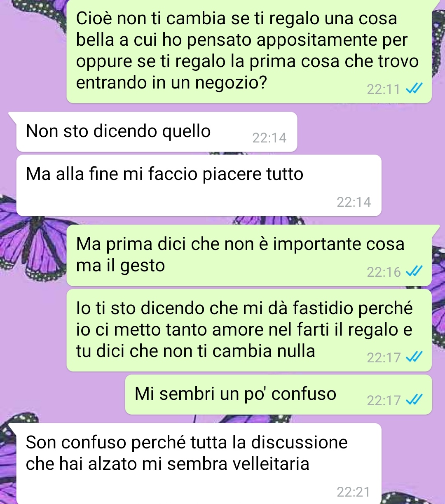
Task: Tap the 22:14 timestamp beside 'Non sto dicendo quello'
Action: (269, 138)
